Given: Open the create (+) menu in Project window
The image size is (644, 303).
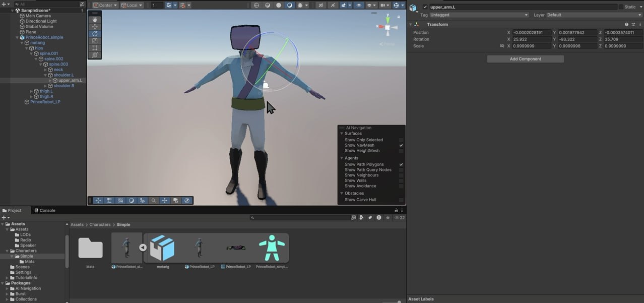Looking at the screenshot, I should coord(5,218).
